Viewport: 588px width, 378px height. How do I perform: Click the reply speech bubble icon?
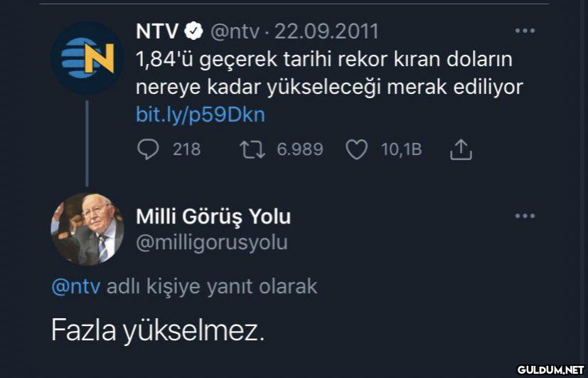[146, 149]
